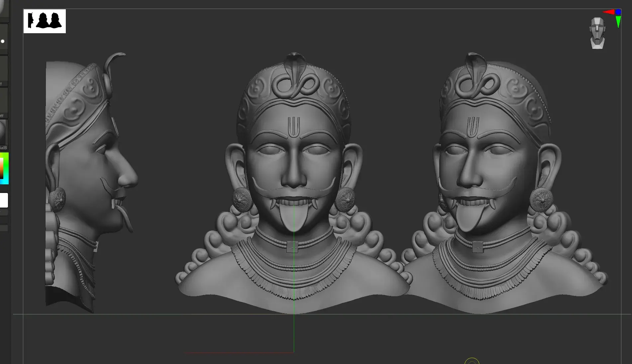
Task: Open the Alpha selector slot
Action: point(3,70)
